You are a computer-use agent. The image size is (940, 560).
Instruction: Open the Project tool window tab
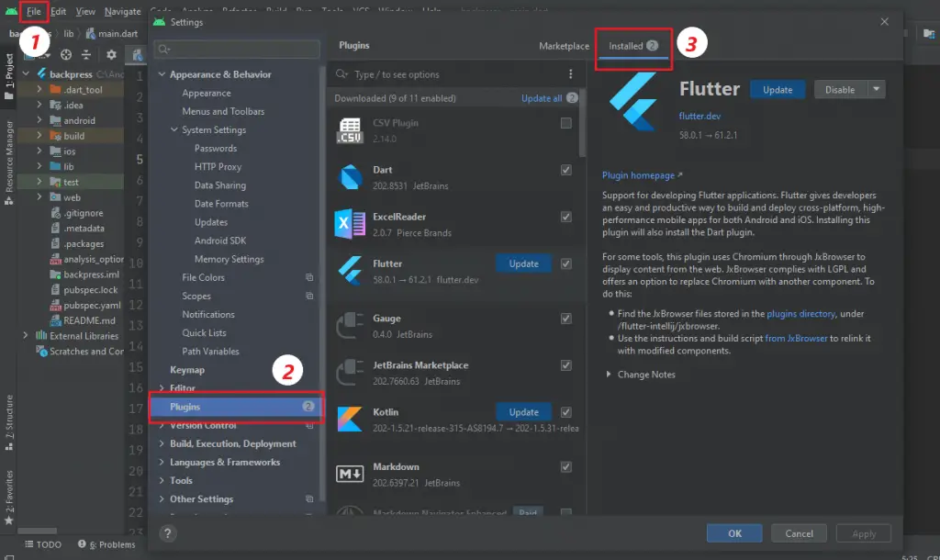click(x=9, y=75)
